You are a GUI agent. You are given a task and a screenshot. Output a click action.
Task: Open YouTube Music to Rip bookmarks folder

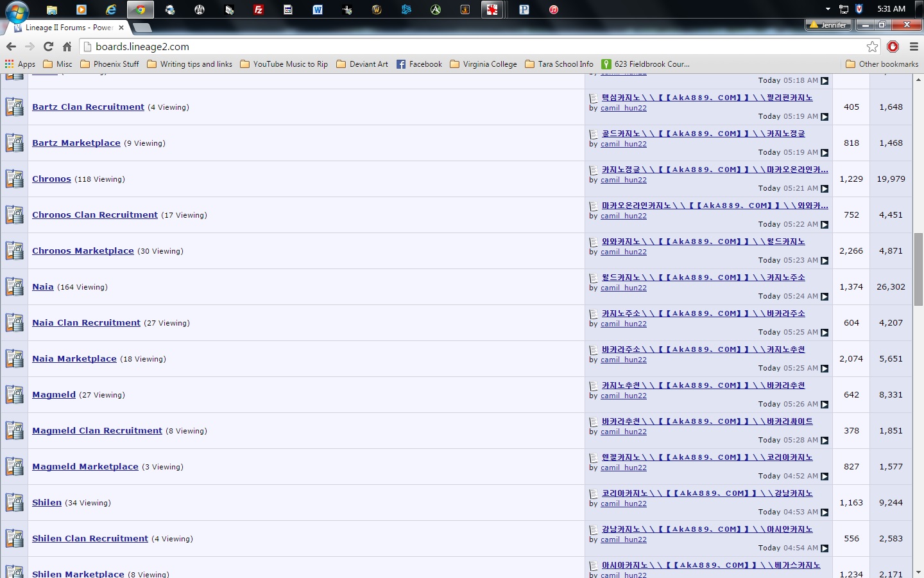[284, 64]
